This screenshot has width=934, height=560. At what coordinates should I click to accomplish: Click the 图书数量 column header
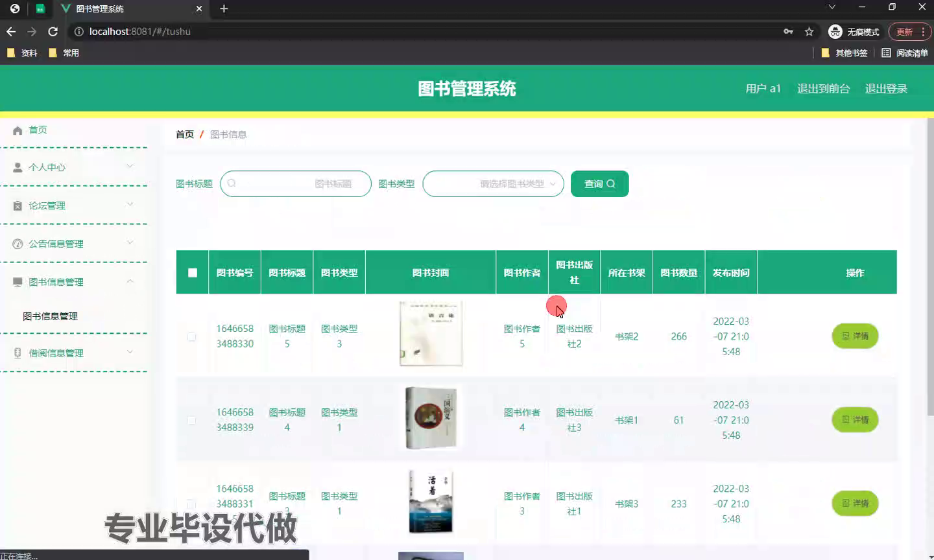(x=678, y=273)
